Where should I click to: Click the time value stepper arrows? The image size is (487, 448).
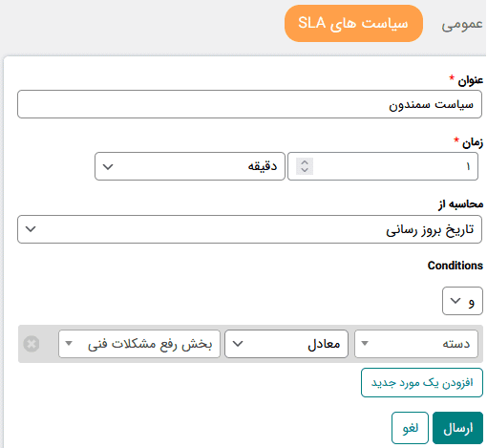(305, 166)
